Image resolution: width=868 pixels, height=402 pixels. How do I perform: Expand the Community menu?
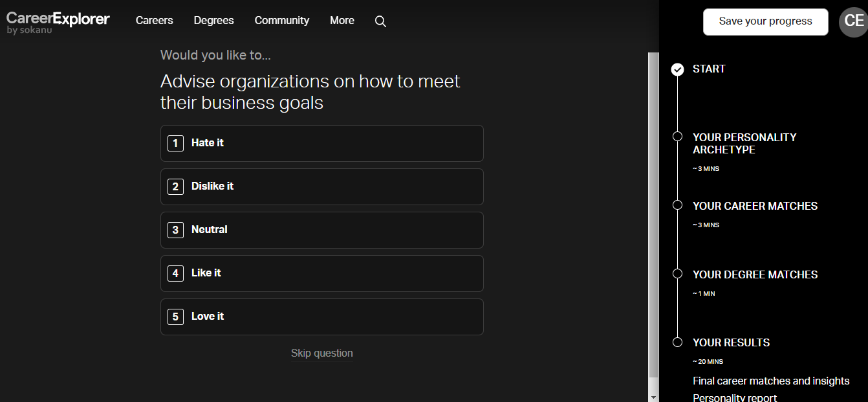pyautogui.click(x=281, y=21)
